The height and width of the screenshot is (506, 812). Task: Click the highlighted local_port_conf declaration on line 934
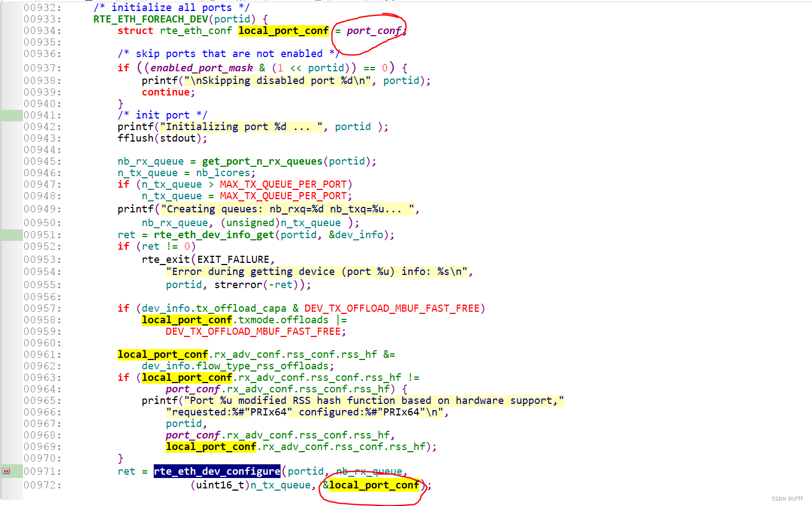coord(283,31)
